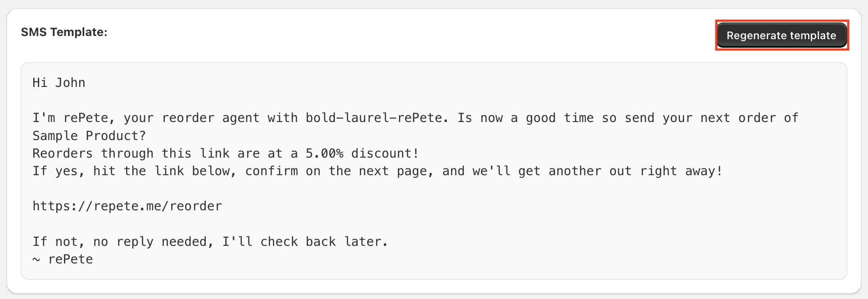Screen dimensions: 868x299
Task: Click the SMS Template heading label
Action: click(64, 32)
